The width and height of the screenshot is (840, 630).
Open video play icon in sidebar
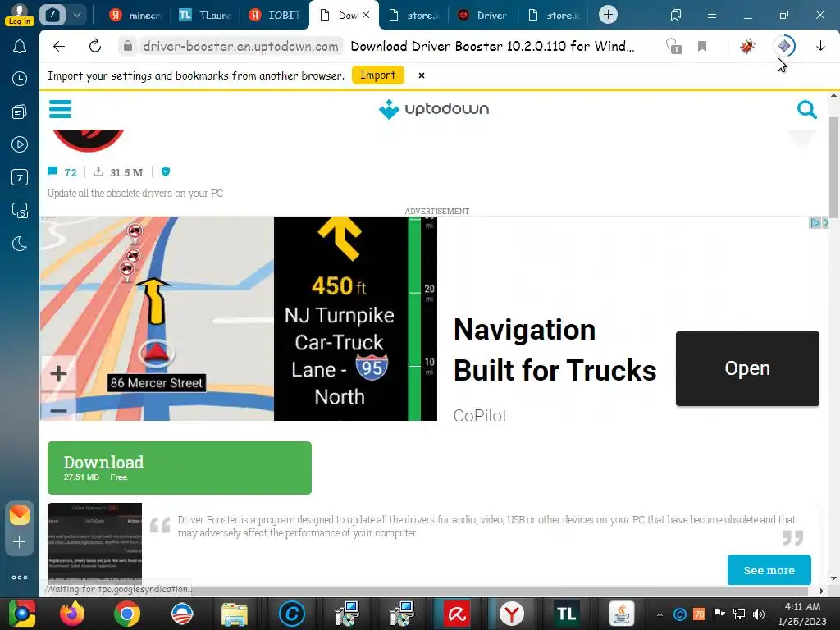tap(20, 144)
